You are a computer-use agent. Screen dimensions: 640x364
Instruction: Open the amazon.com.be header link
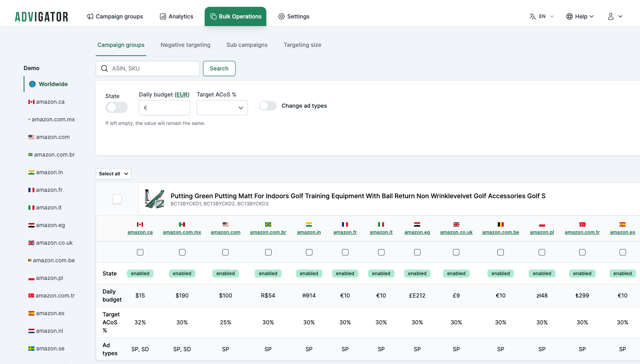pyautogui.click(x=501, y=232)
